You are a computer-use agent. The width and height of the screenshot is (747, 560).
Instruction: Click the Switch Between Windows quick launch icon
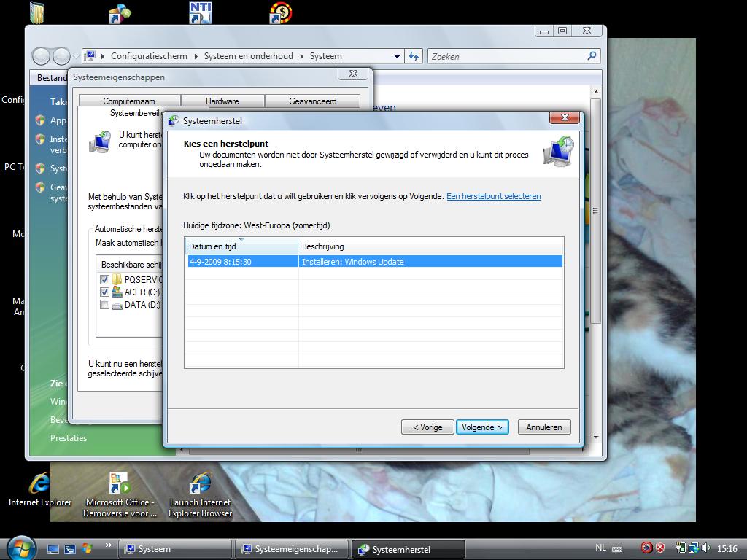pos(70,549)
